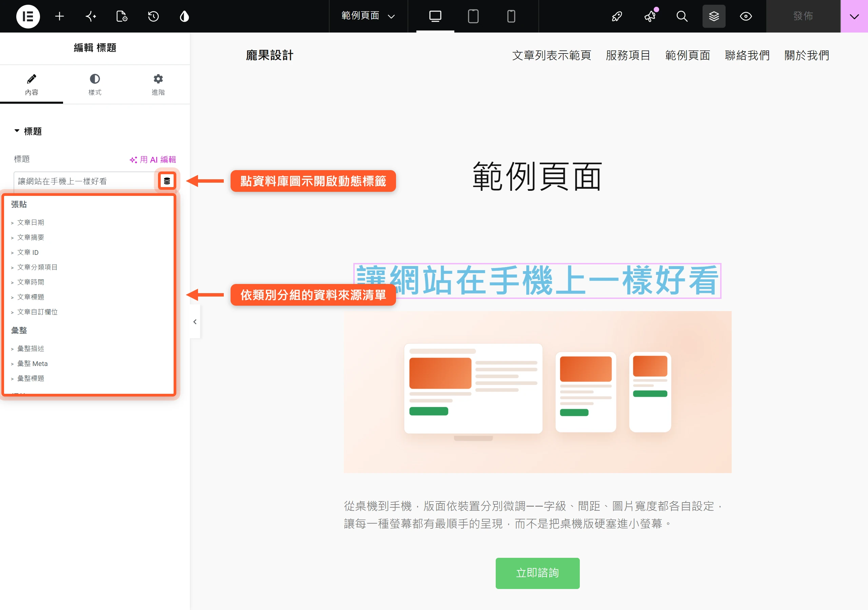Click the database dynamic tags icon
This screenshot has height=610, width=868.
tap(167, 181)
